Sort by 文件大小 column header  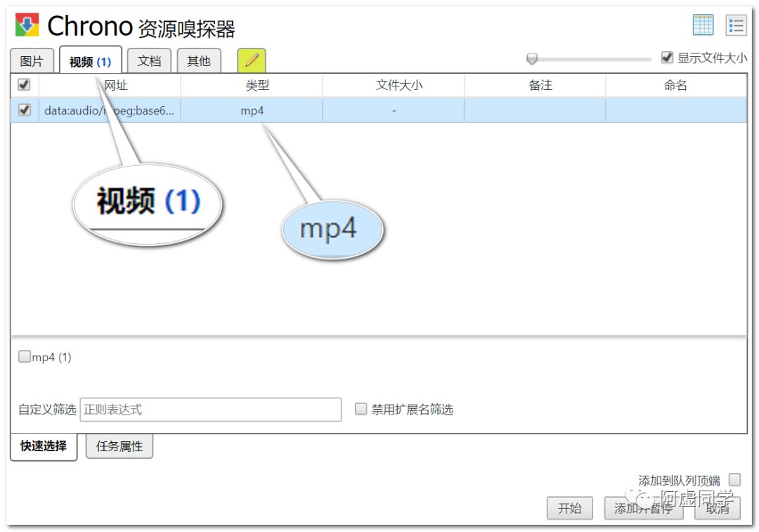click(394, 86)
